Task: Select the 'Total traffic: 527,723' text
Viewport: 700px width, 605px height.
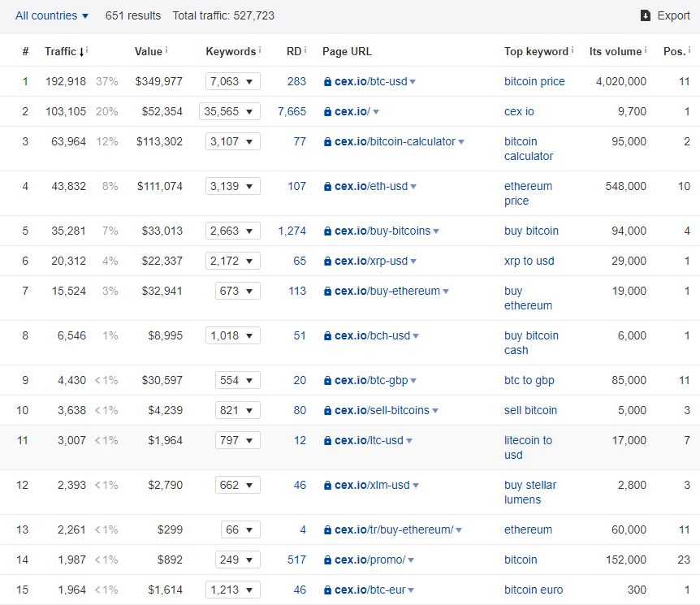Action: [x=223, y=15]
